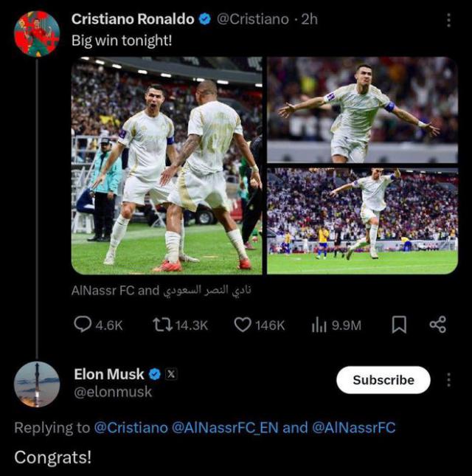
Task: Repost the Big win tonight tweet
Action: (161, 324)
